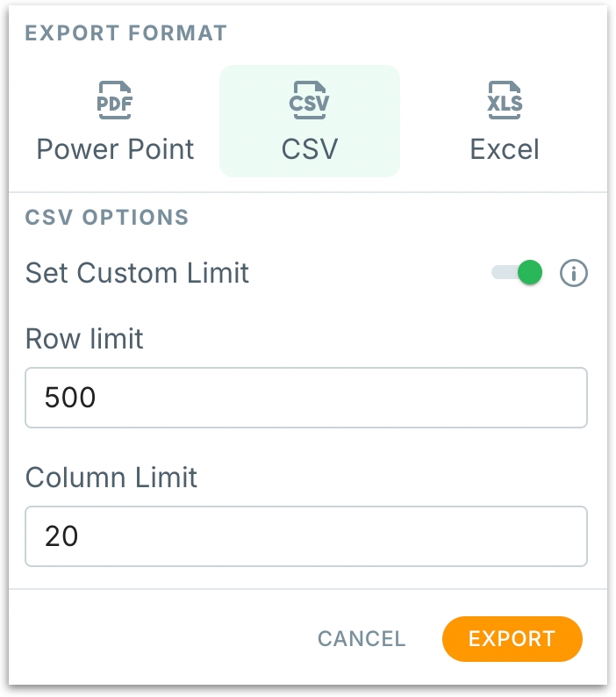Choose the CSV format label
Image resolution: width=616 pixels, height=697 pixels.
pyautogui.click(x=310, y=148)
